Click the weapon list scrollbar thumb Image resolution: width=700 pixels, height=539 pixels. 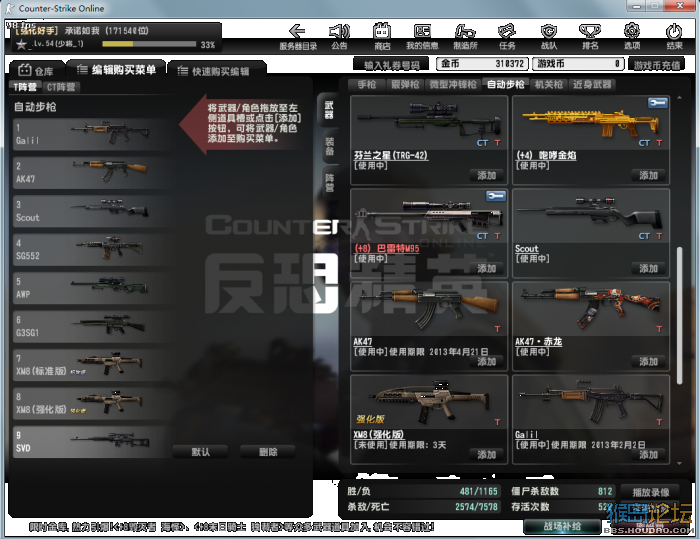pos(679,315)
